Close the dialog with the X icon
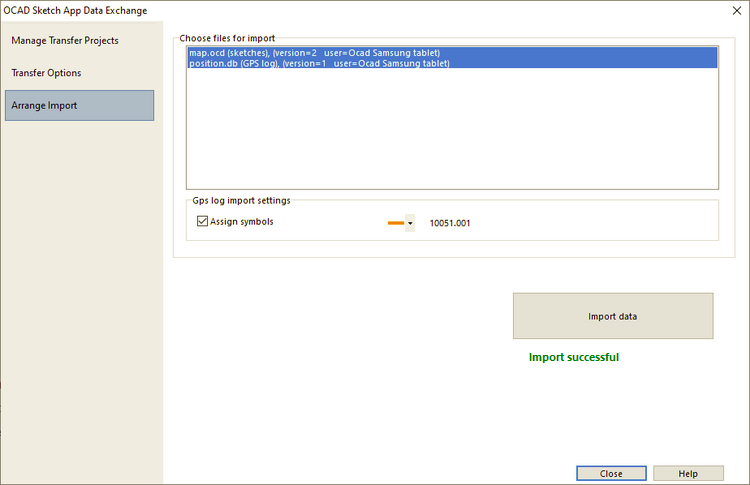Viewport: 750px width, 485px height. point(737,11)
